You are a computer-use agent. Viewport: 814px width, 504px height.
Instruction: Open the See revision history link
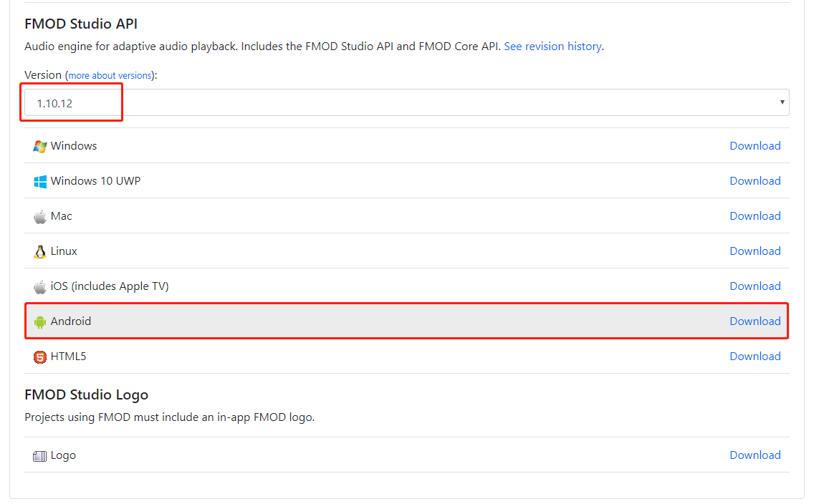coord(553,46)
